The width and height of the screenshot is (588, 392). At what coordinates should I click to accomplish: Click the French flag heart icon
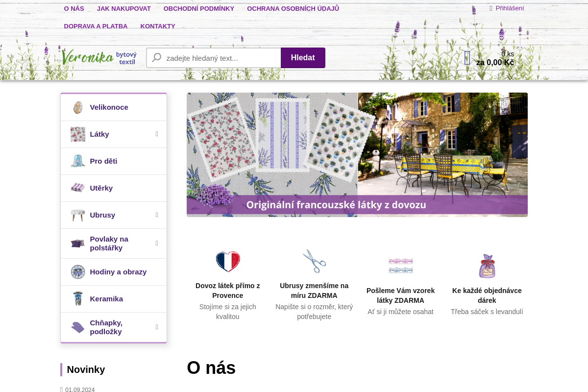tap(228, 262)
